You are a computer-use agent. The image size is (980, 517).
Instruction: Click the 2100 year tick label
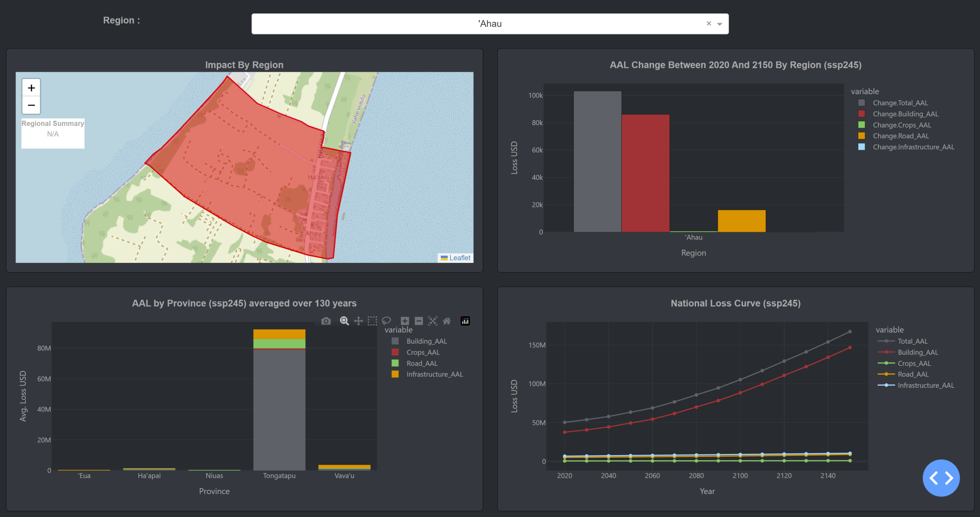[740, 476]
